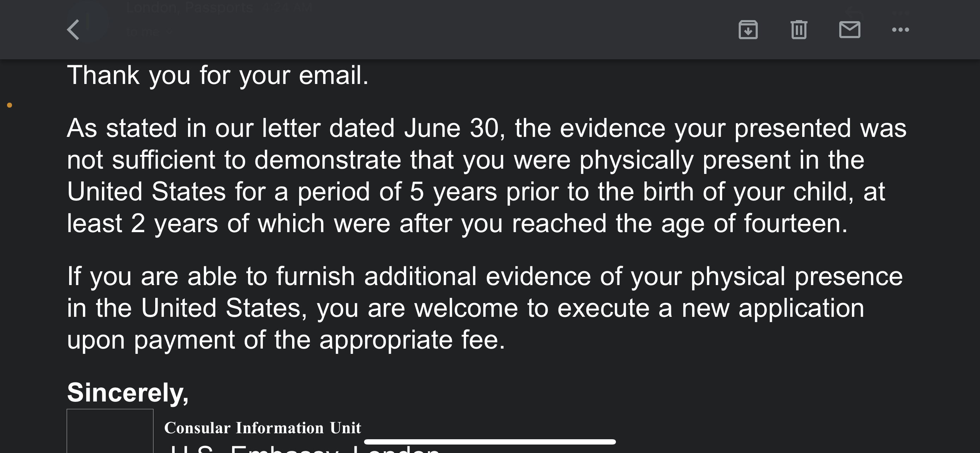
Task: Tap the paragraph mentioning June 30 letter
Action: click(x=486, y=175)
